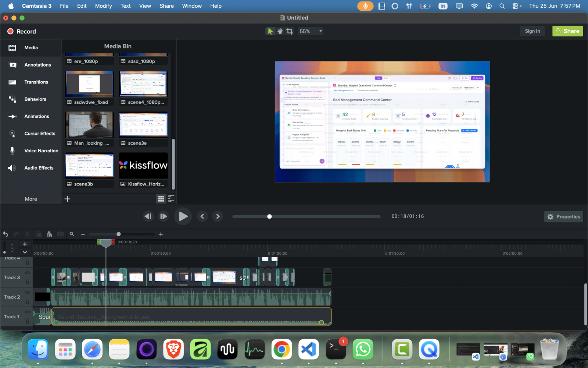Hide Track 3 using its eye icon
The width and height of the screenshot is (588, 368).
(27, 273)
